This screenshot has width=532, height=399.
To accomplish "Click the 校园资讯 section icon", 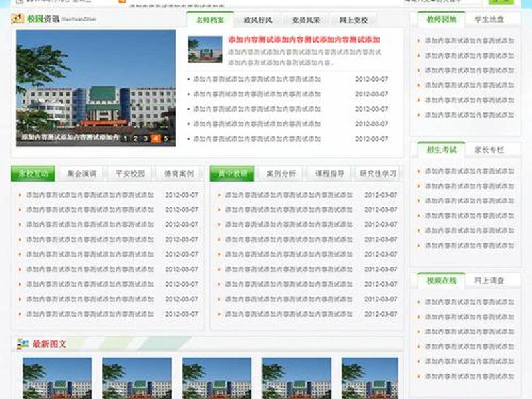I will [x=17, y=19].
